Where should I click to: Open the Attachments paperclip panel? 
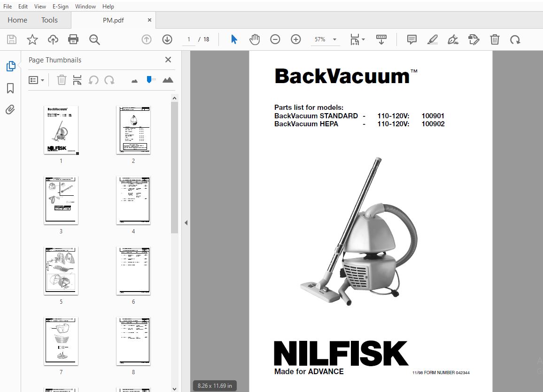click(x=10, y=110)
